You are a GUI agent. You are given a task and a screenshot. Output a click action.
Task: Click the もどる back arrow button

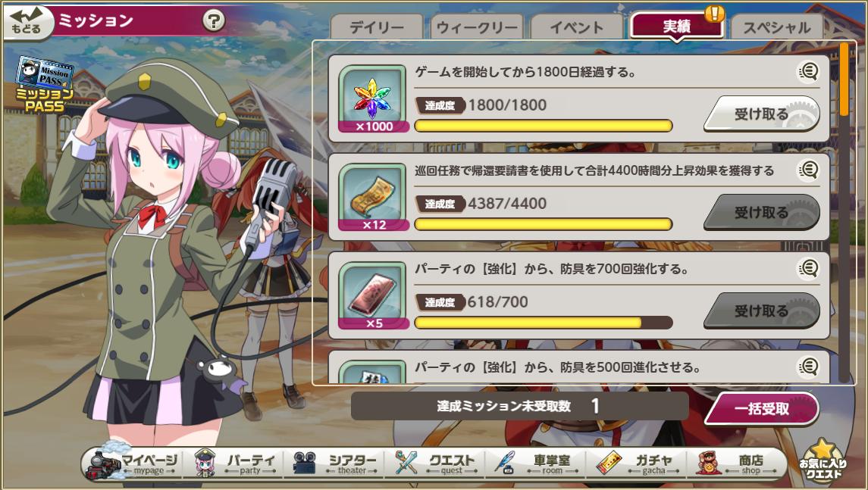(x=28, y=22)
